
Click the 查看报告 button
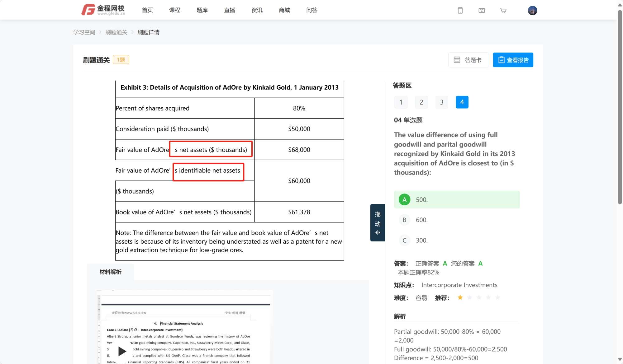513,60
